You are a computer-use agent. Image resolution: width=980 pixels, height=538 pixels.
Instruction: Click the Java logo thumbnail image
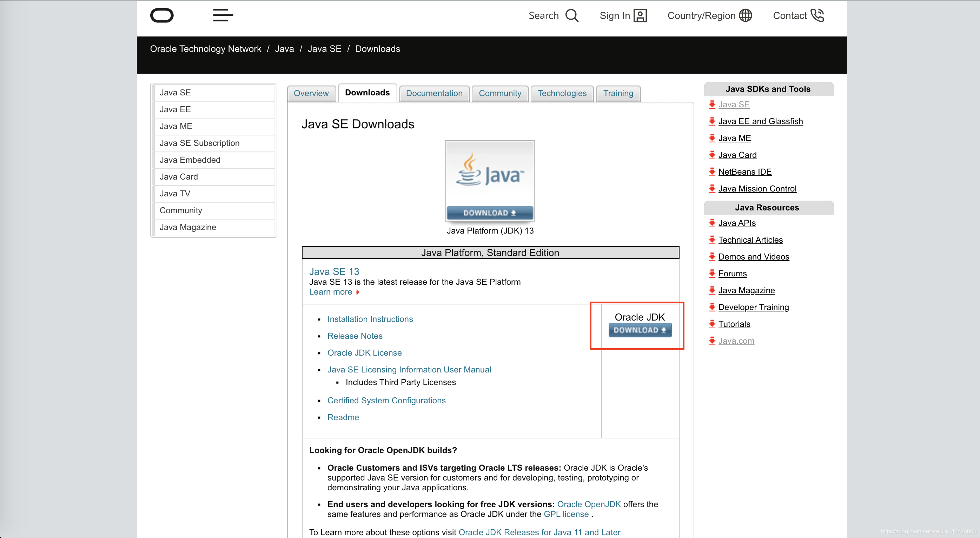[490, 173]
